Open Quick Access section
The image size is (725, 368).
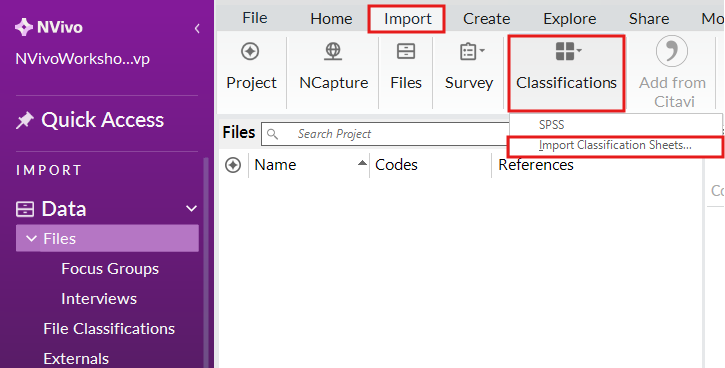click(x=102, y=120)
